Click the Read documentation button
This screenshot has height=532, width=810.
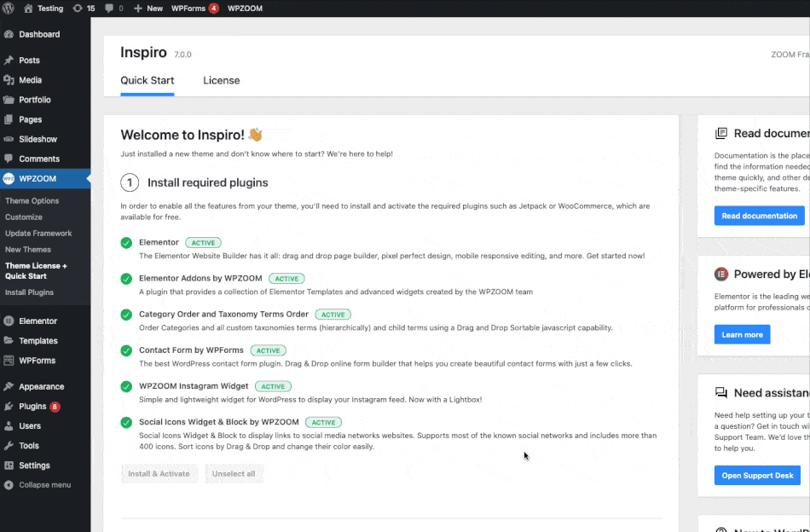pyautogui.click(x=759, y=216)
